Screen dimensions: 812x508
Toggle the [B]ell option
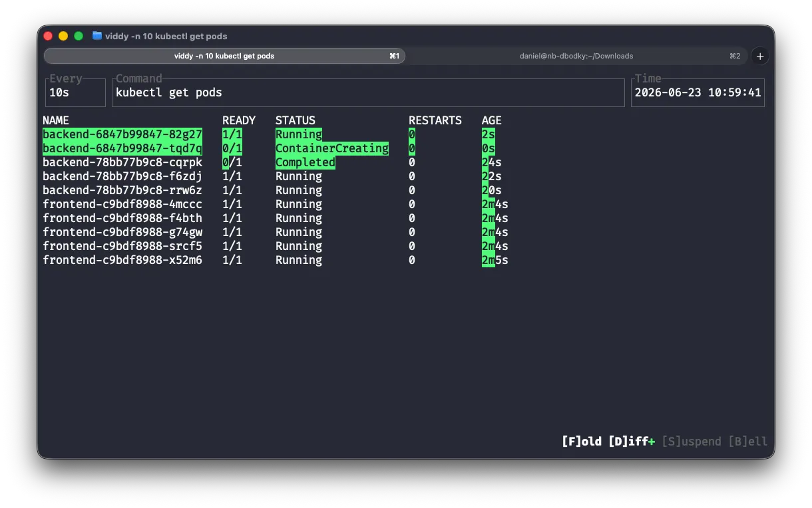click(748, 442)
